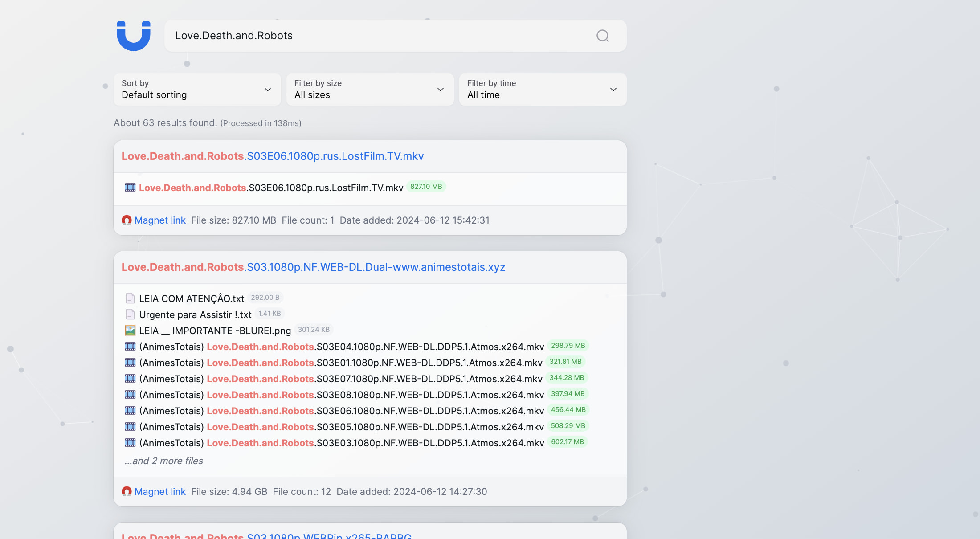Select AnimesTotais S03E03 mkv file name

click(x=342, y=443)
